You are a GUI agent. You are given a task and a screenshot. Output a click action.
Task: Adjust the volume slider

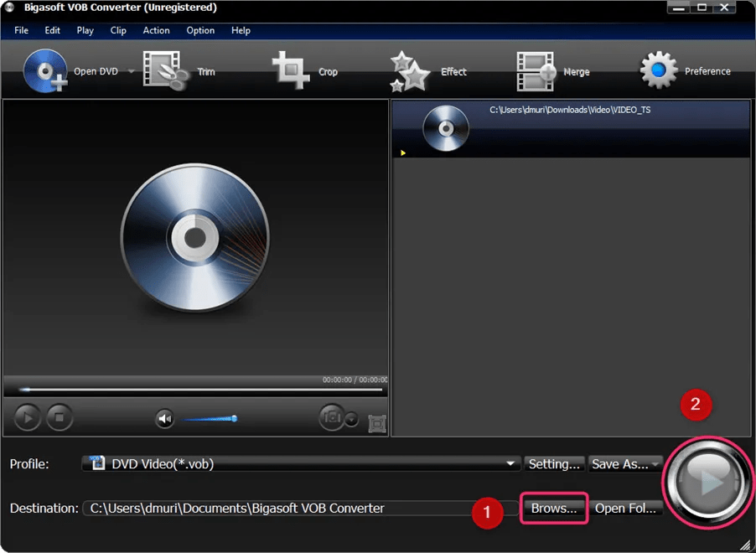click(x=235, y=418)
